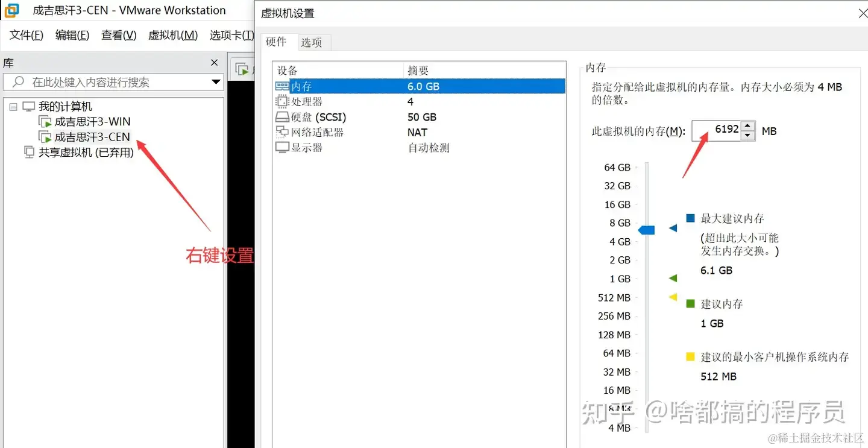Select the 处理器 device row
This screenshot has width=868, height=448.
420,102
